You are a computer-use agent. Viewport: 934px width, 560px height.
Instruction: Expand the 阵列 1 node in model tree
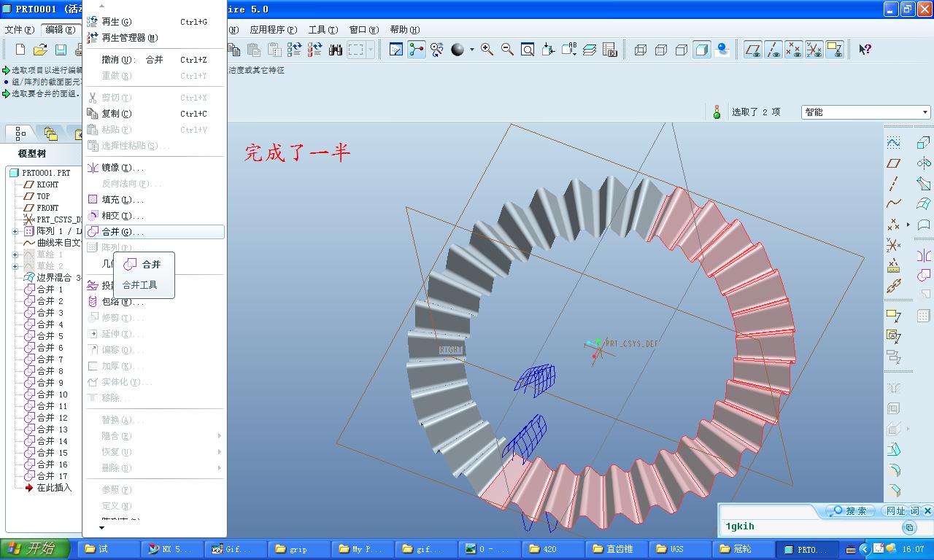tap(15, 231)
